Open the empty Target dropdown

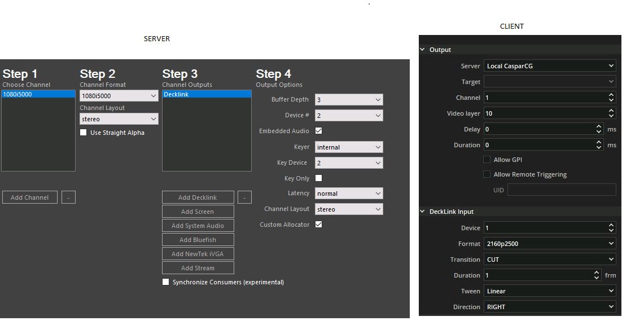550,82
